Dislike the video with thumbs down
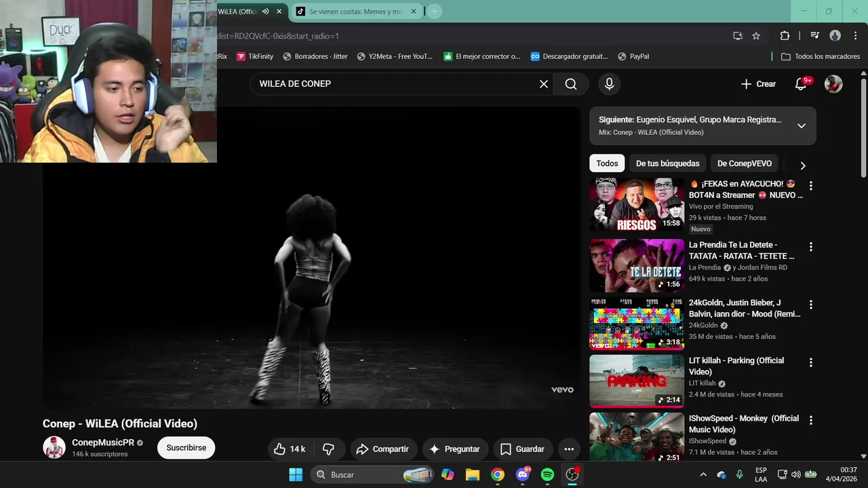The height and width of the screenshot is (488, 868). point(329,449)
